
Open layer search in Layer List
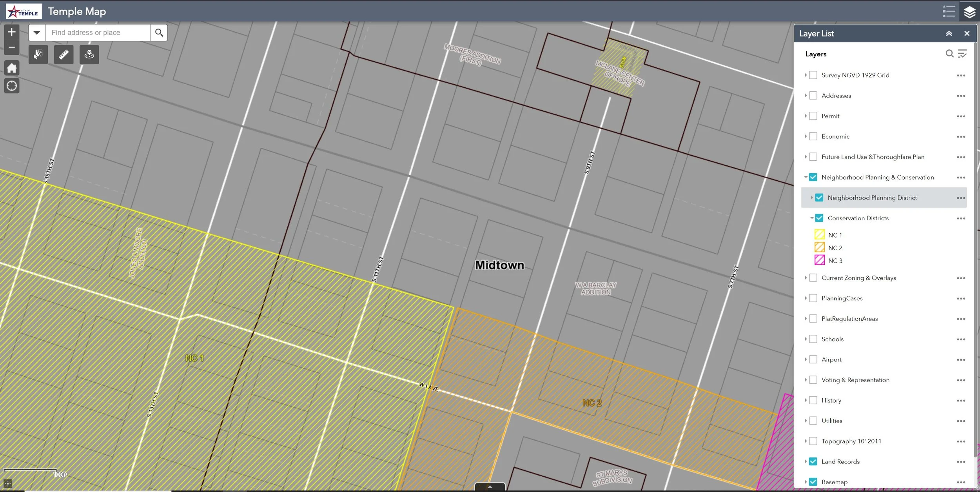tap(950, 54)
